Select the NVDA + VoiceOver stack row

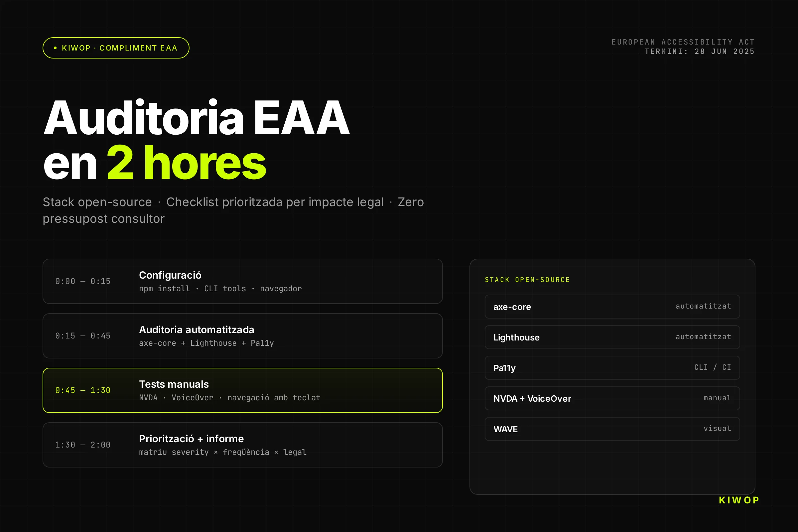click(x=612, y=398)
